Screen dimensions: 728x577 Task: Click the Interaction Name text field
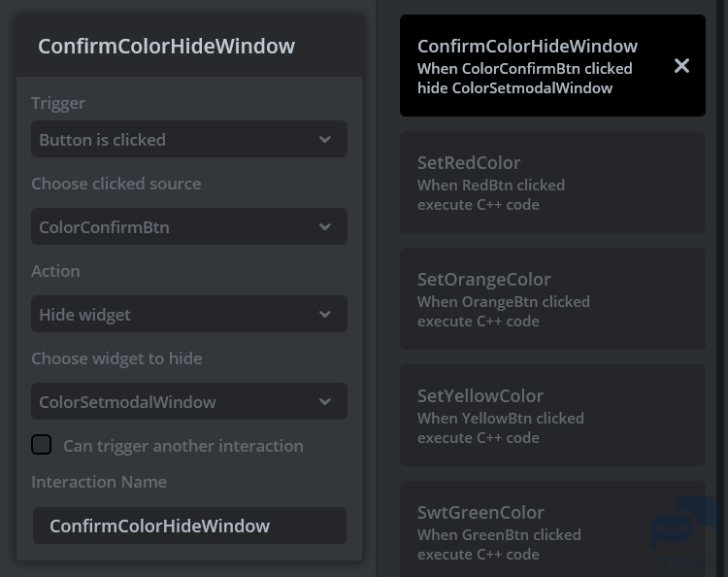point(189,526)
